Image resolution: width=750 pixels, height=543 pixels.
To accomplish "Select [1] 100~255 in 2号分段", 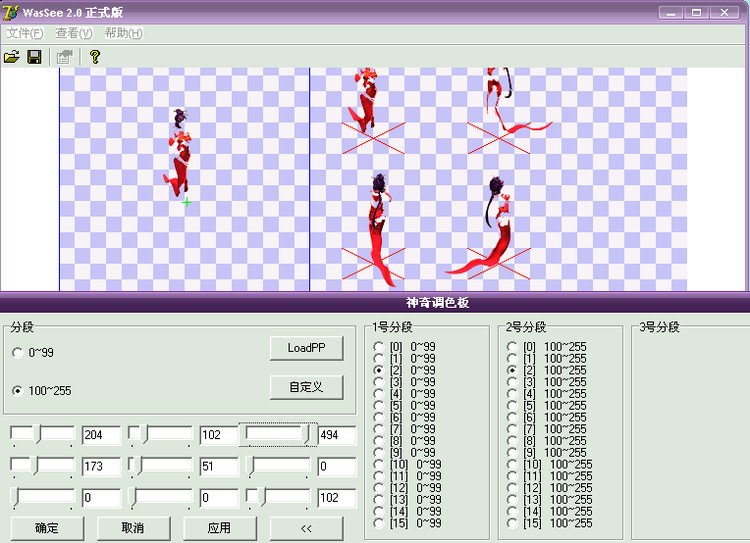I will click(x=547, y=358).
